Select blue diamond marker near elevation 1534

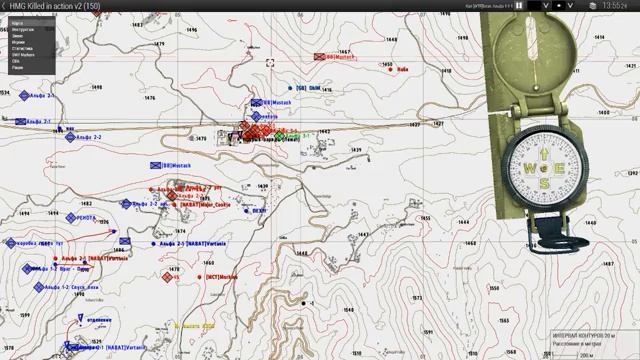pyautogui.click(x=24, y=96)
